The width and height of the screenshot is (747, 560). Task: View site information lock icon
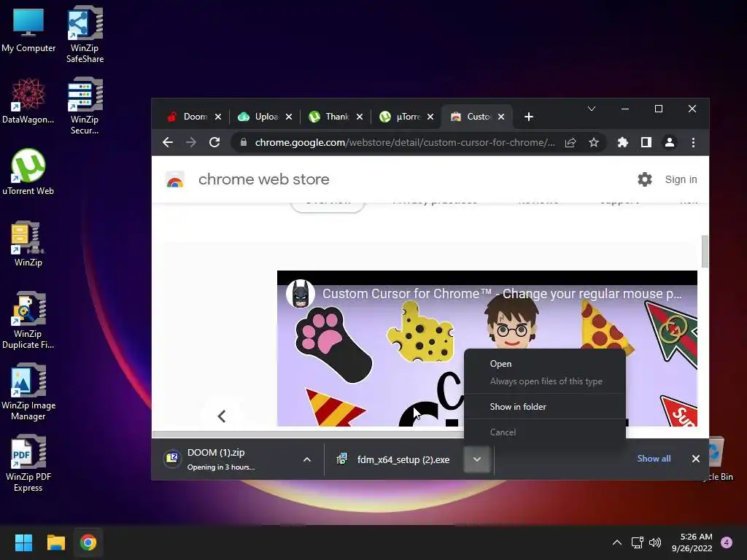tap(244, 142)
